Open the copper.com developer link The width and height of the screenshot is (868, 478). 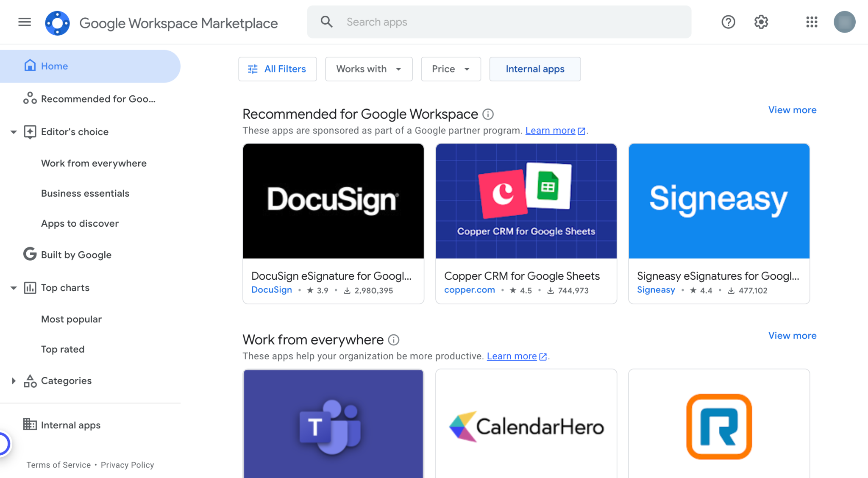(469, 290)
